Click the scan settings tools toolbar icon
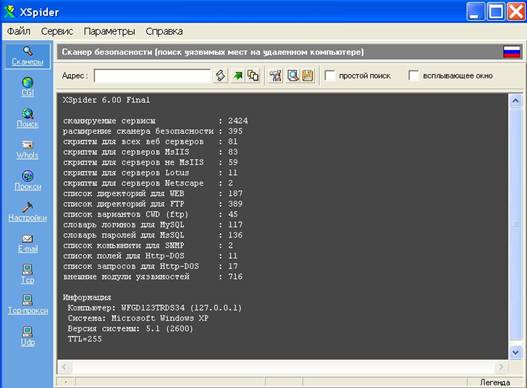The height and width of the screenshot is (388, 527). tap(276, 76)
